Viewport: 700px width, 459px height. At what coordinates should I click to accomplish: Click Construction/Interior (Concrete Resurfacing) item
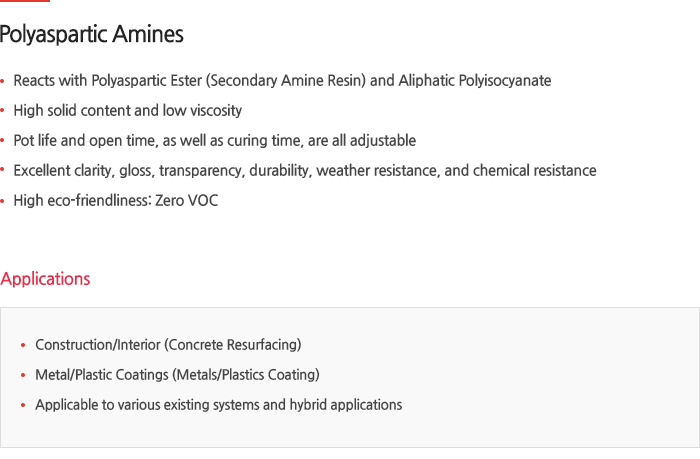coord(168,345)
